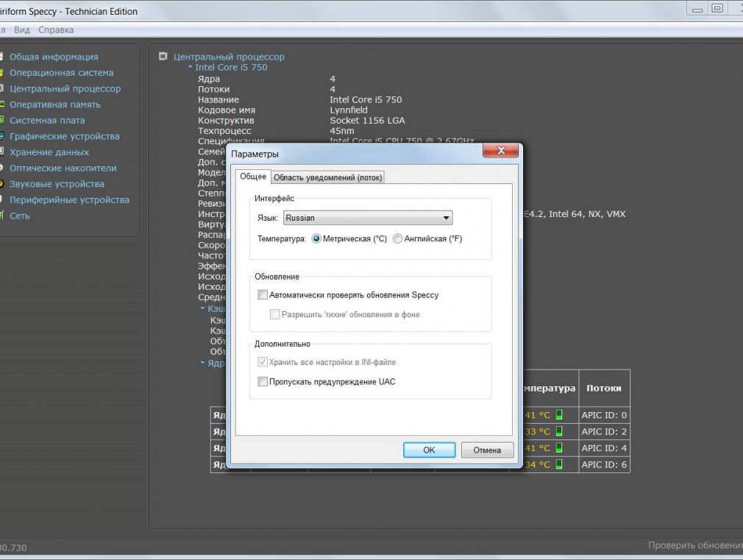
Task: Collapse the Ядра section arrow near the table
Action: [x=202, y=363]
